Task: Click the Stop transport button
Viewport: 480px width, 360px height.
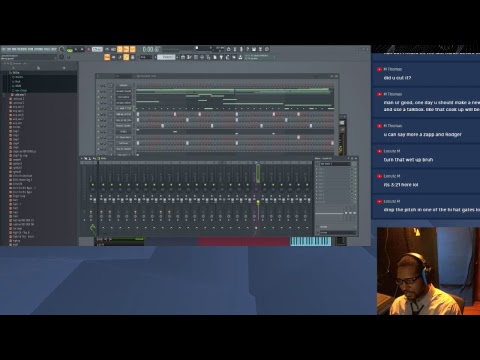Action: pos(82,49)
